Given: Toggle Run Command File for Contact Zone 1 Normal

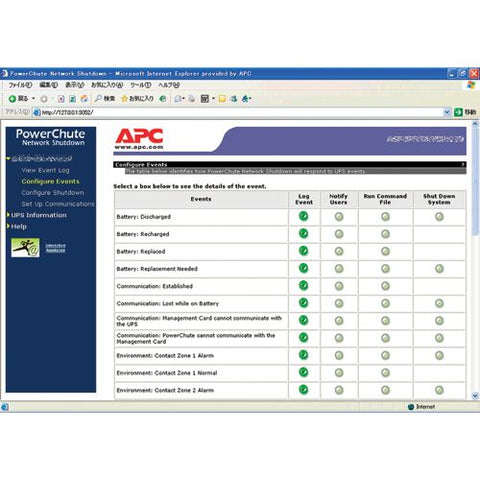Looking at the screenshot, I should [385, 373].
